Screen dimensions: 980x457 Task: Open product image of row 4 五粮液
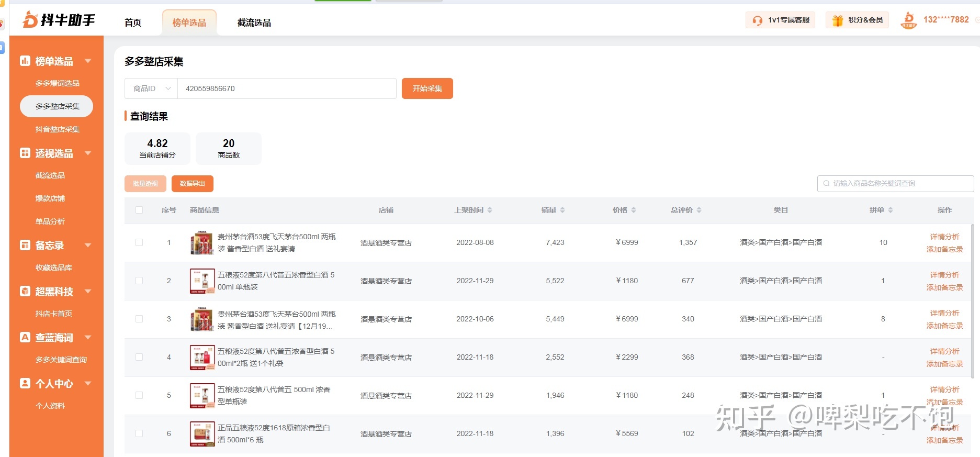pos(202,358)
